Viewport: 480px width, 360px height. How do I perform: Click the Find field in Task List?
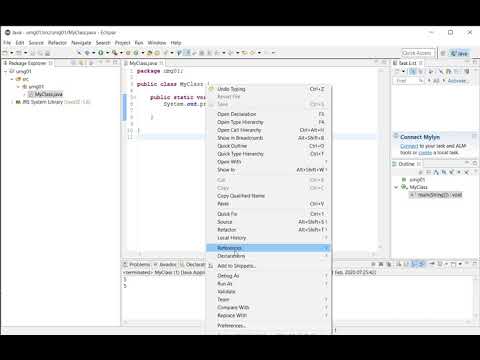(x=407, y=81)
